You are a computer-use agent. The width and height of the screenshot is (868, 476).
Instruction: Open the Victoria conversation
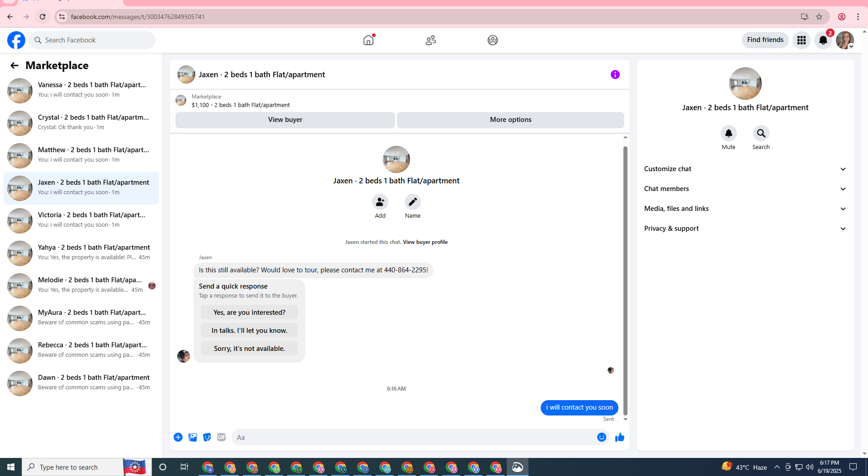[x=81, y=221]
